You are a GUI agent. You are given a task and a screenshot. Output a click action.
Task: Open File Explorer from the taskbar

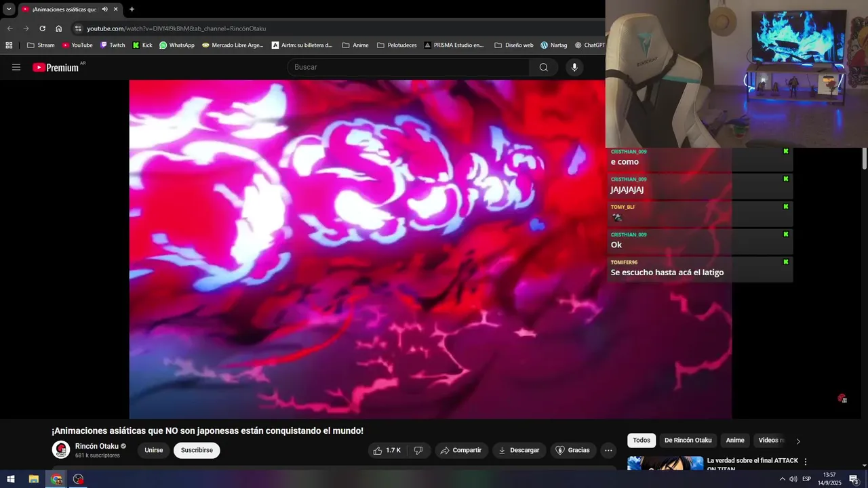(x=33, y=479)
